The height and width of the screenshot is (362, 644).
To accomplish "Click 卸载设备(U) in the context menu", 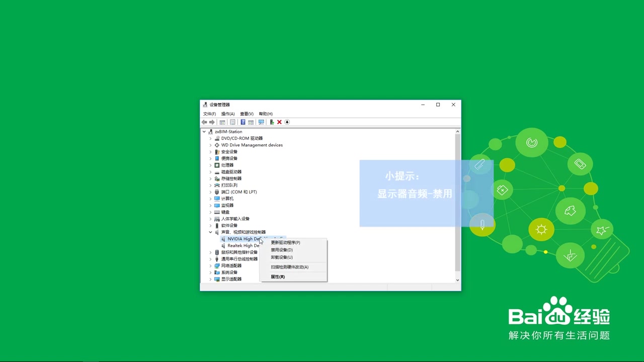I will 281,257.
